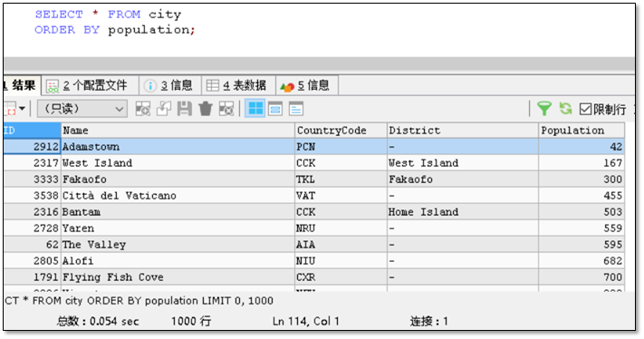This screenshot has width=644, height=339.
Task: Sort by the Population column header
Action: pyautogui.click(x=582, y=131)
